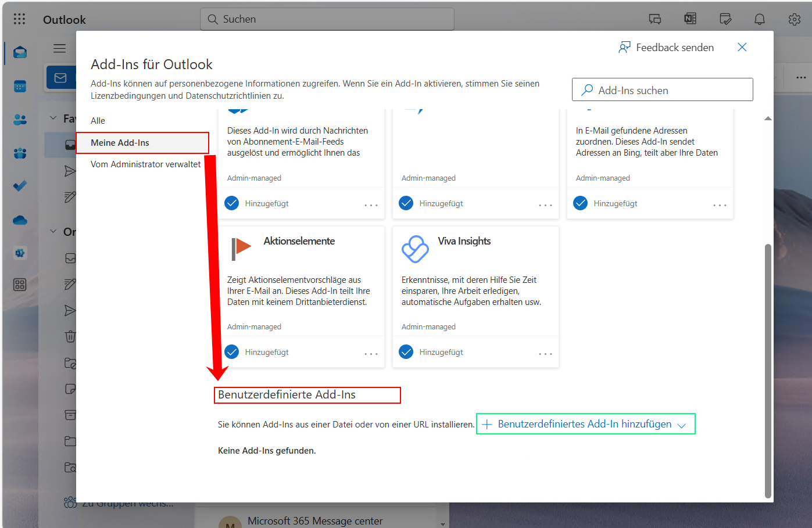Open My Day icon in header
This screenshot has height=528, width=812.
tap(725, 19)
